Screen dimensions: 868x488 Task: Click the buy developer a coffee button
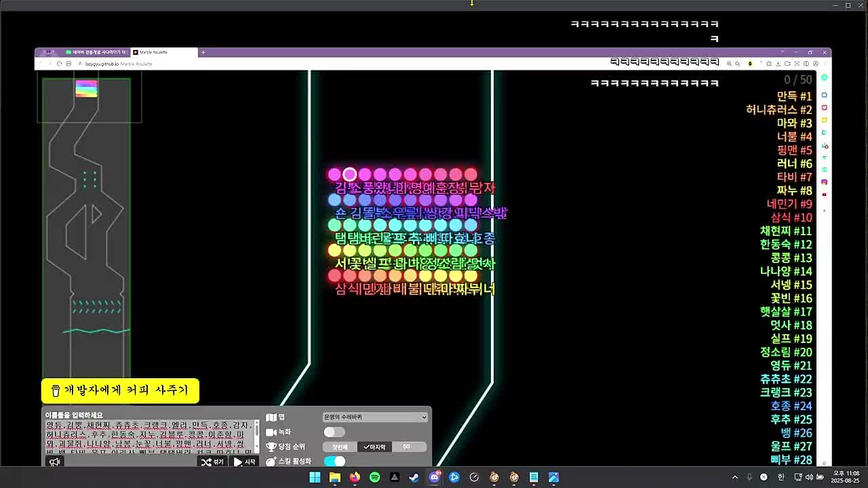(120, 390)
